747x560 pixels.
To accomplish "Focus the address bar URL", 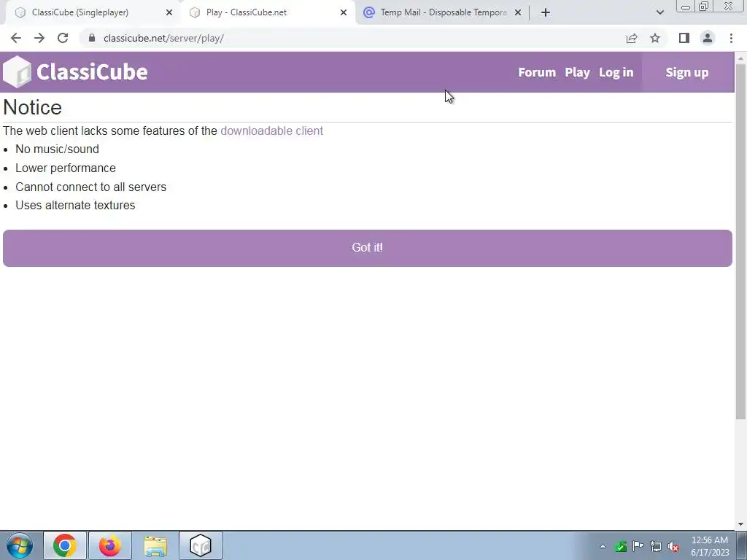I will click(x=163, y=38).
